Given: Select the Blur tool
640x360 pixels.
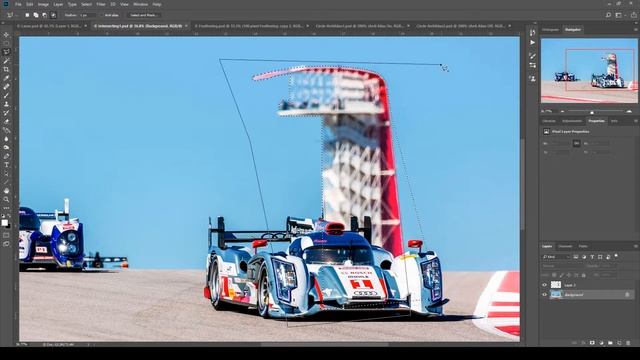Looking at the screenshot, I should pyautogui.click(x=6, y=139).
